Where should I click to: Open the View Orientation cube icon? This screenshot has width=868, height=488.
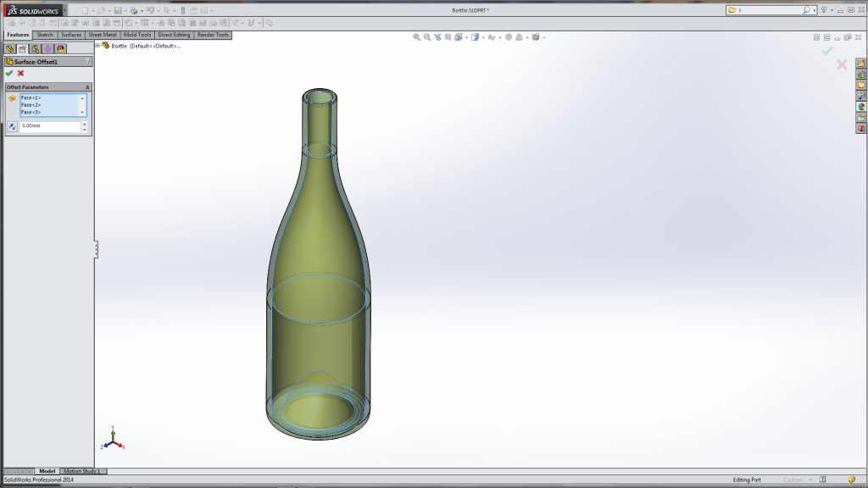point(458,36)
